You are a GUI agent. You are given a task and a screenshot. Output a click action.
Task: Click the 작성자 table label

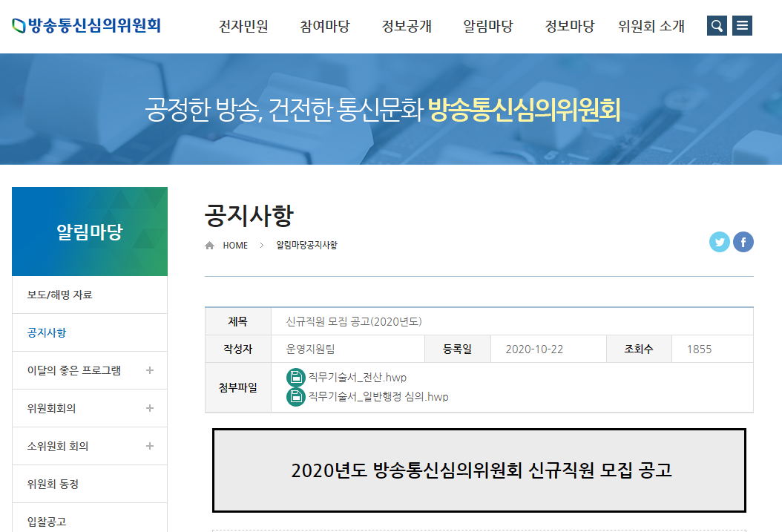click(x=238, y=349)
